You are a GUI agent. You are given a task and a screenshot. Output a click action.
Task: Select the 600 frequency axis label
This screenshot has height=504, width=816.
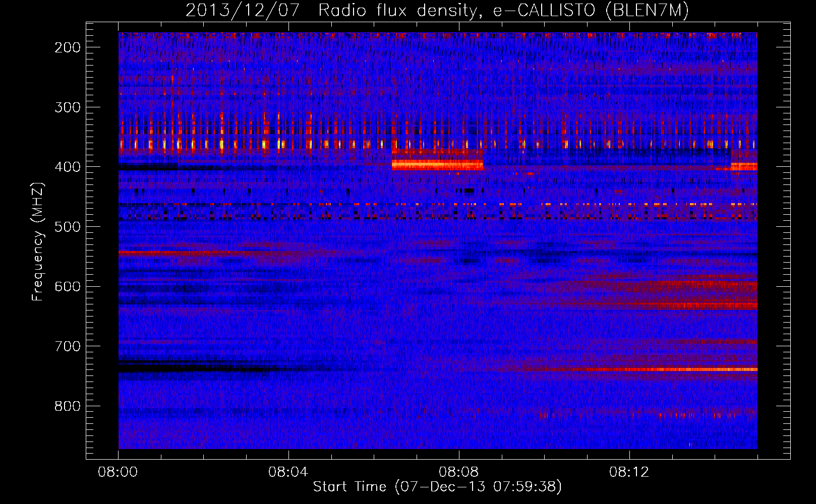click(x=67, y=286)
